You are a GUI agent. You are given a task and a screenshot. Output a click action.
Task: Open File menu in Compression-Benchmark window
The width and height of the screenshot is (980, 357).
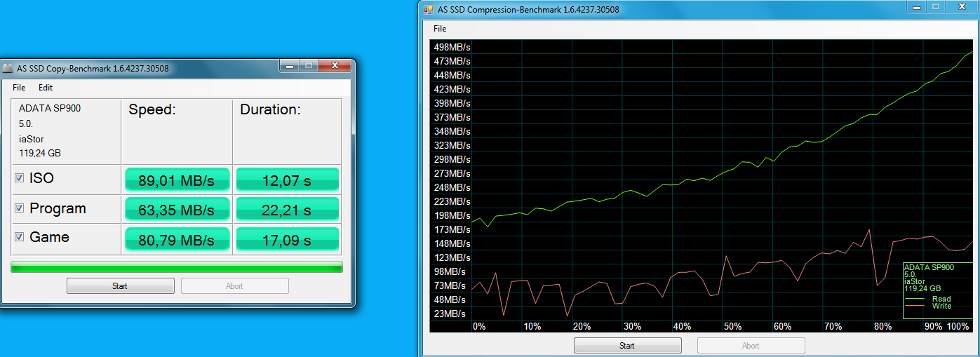(440, 29)
